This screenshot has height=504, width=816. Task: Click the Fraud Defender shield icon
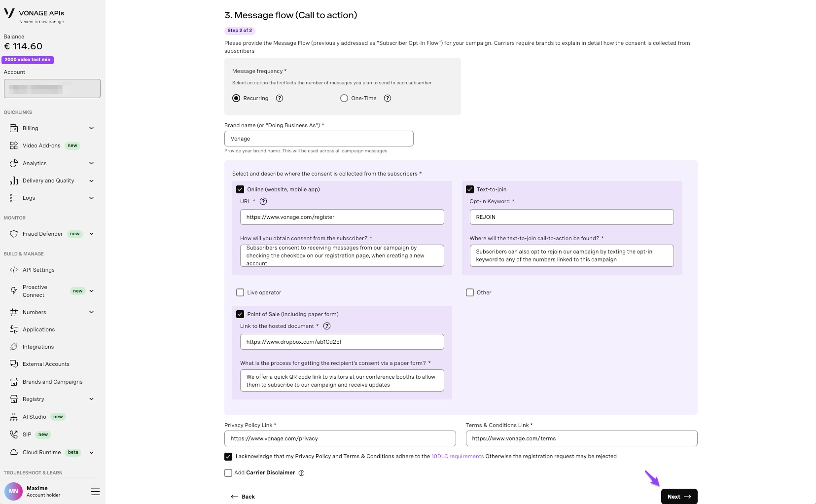14,234
